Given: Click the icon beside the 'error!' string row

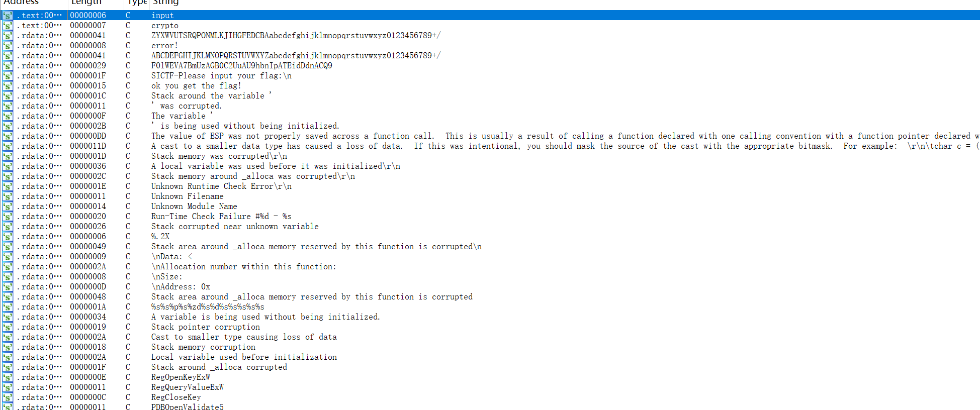Looking at the screenshot, I should (x=8, y=46).
